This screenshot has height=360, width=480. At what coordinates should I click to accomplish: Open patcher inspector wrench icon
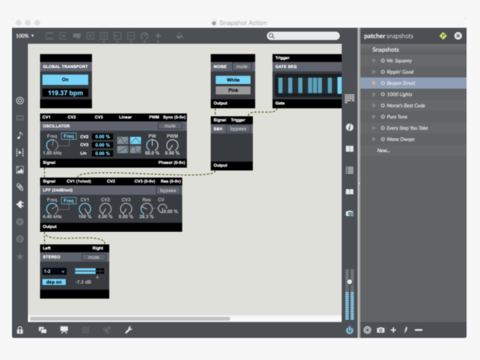point(128,330)
